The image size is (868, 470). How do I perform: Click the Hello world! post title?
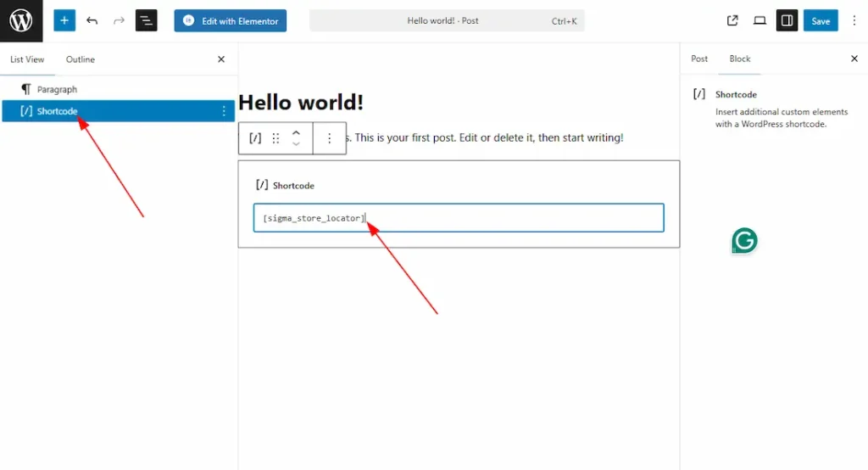click(x=301, y=102)
